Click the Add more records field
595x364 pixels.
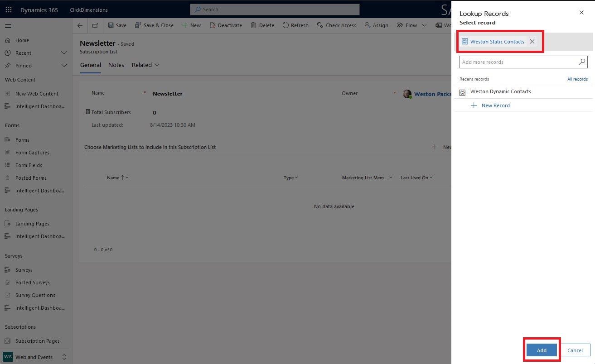coord(519,62)
